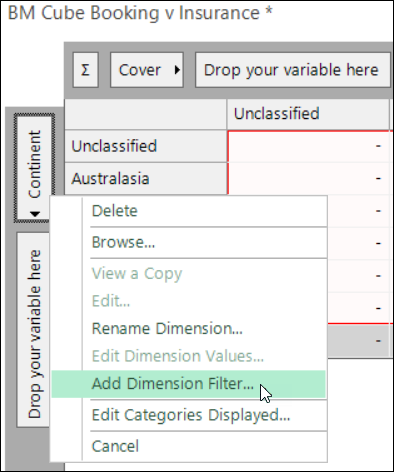
Task: Click the Edit... menu entry
Action: click(189, 301)
